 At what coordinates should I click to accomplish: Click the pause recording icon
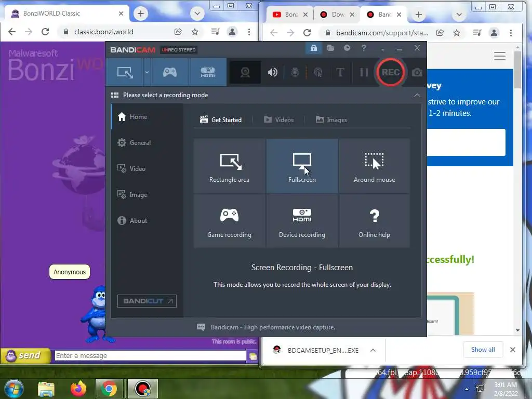[x=364, y=72]
